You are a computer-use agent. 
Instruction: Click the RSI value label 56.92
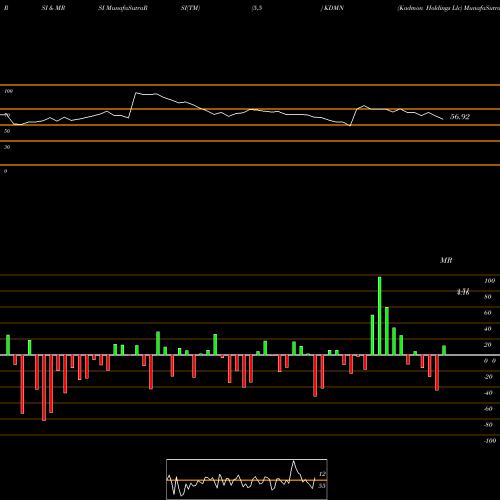[460, 117]
